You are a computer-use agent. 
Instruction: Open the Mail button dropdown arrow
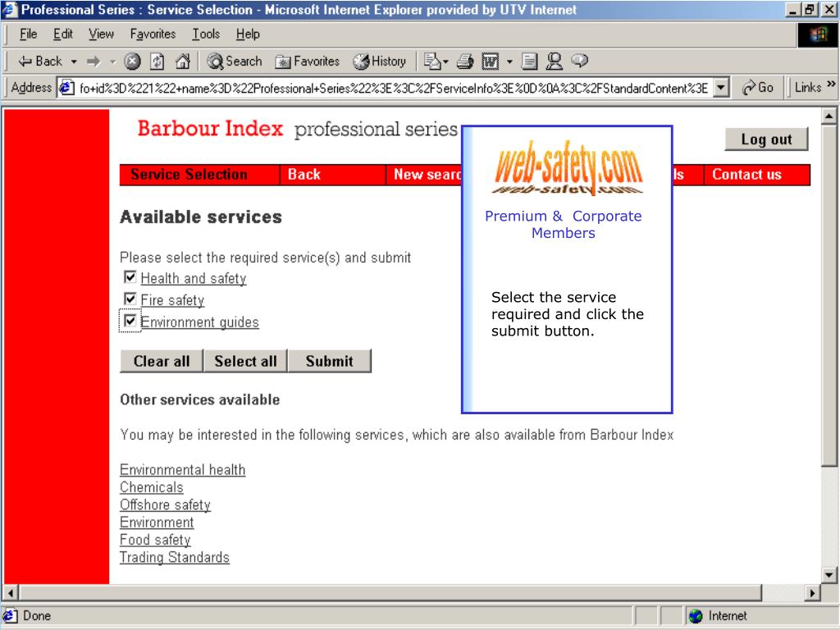445,62
